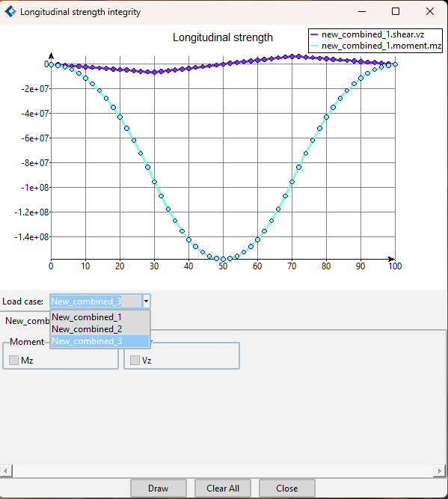Viewport: 448px width, 499px height.
Task: Click y-axis label -2e+07
Action: (x=35, y=89)
